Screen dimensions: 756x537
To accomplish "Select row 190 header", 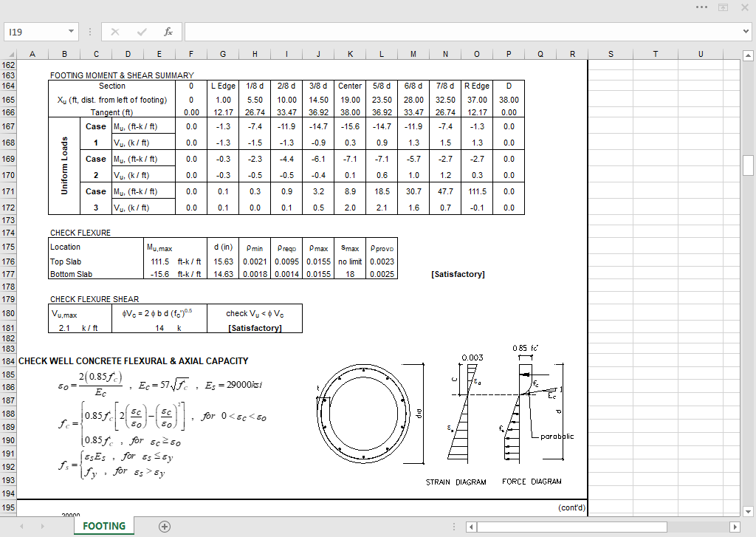I will pyautogui.click(x=8, y=440).
